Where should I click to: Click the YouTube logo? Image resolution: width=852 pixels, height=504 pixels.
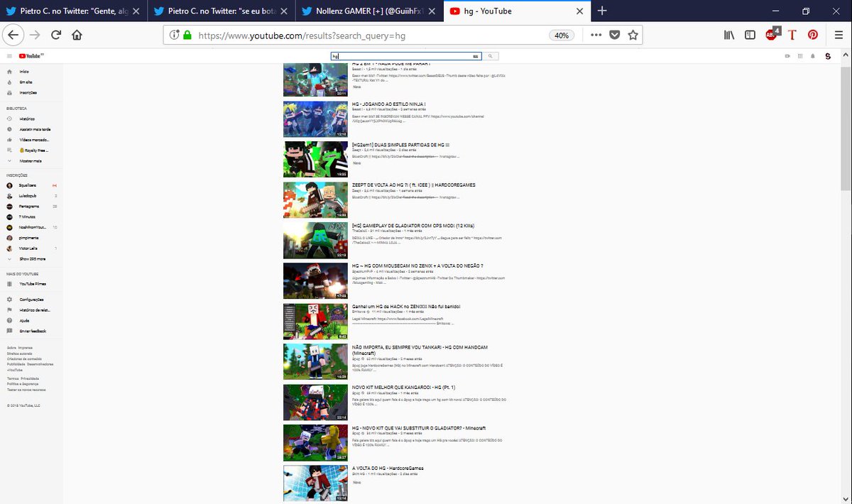coord(31,56)
